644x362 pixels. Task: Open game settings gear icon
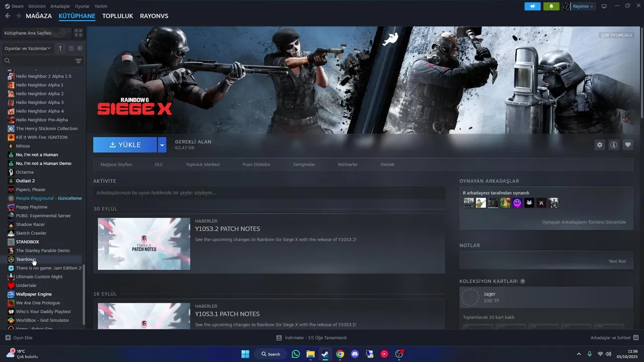coord(599,145)
